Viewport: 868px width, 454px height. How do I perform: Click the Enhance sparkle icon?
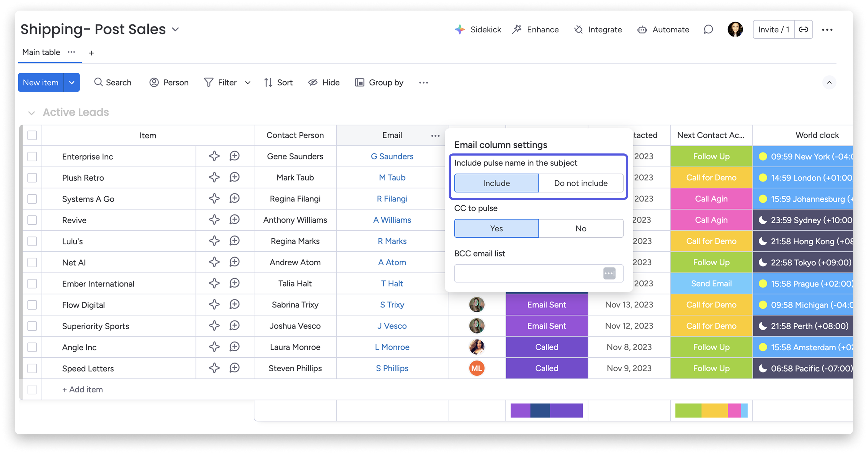pyautogui.click(x=517, y=29)
